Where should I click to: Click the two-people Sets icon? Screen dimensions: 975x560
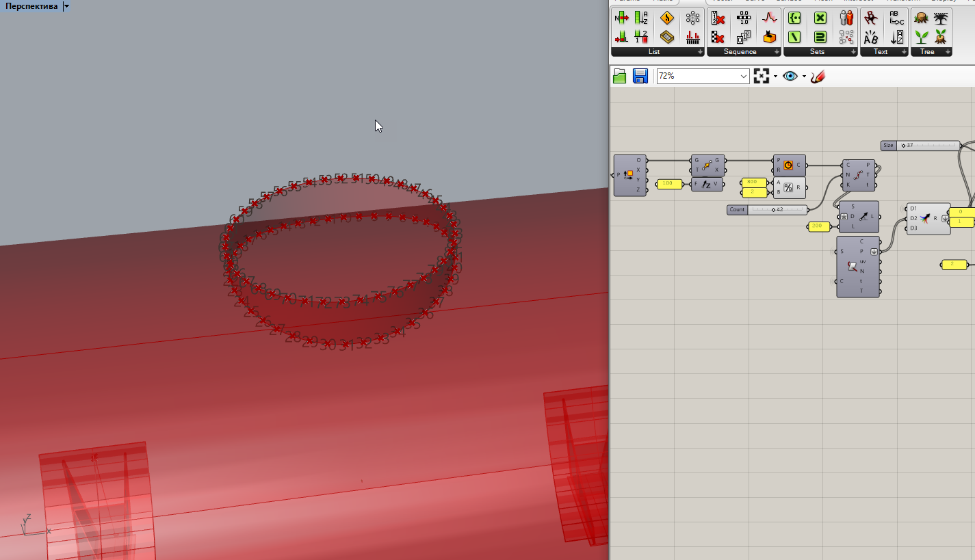pos(846,18)
